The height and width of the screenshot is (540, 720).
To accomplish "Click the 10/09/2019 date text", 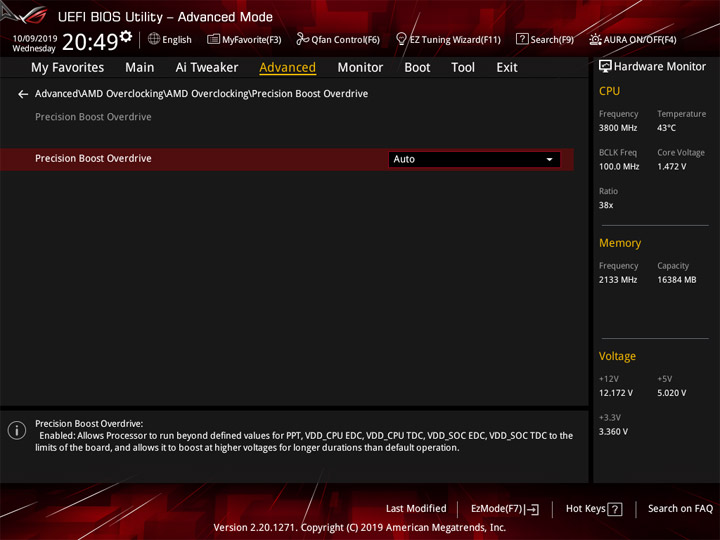I will [35, 39].
